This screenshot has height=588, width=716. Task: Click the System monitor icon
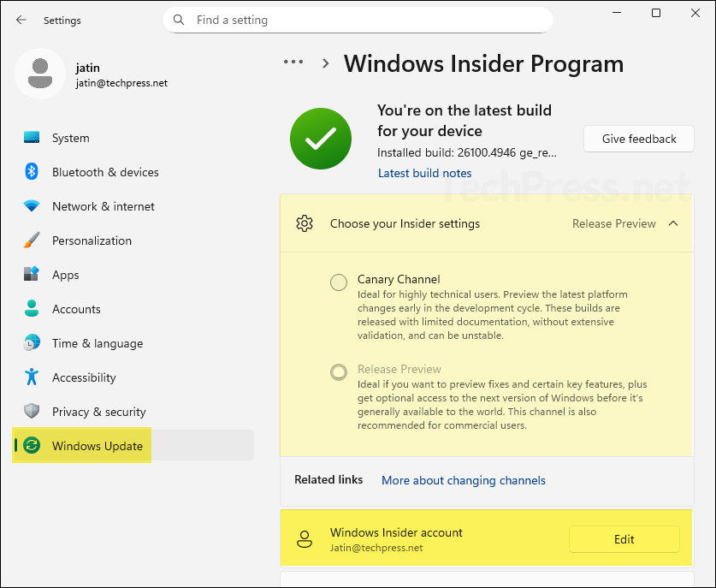pyautogui.click(x=32, y=138)
